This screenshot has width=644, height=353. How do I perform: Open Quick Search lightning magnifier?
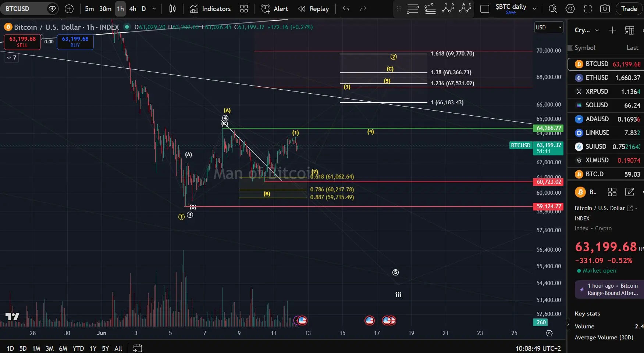click(x=552, y=9)
